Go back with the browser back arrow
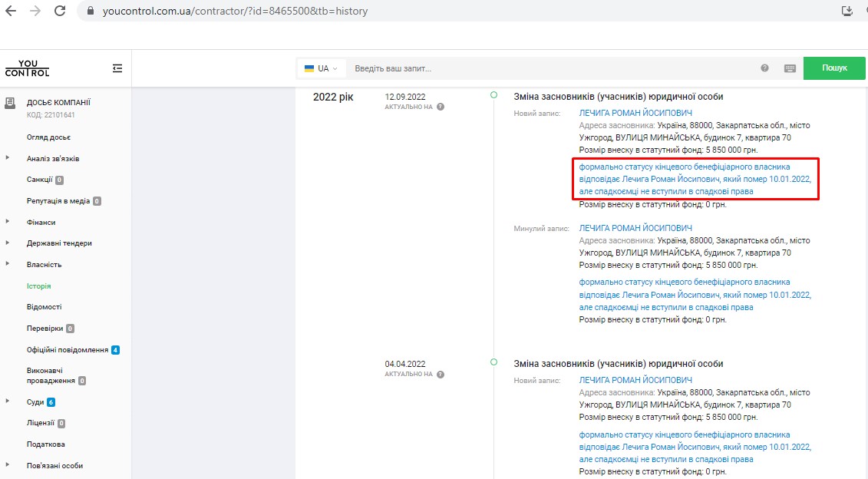Screen dimensions: 868x479 pos(11,11)
